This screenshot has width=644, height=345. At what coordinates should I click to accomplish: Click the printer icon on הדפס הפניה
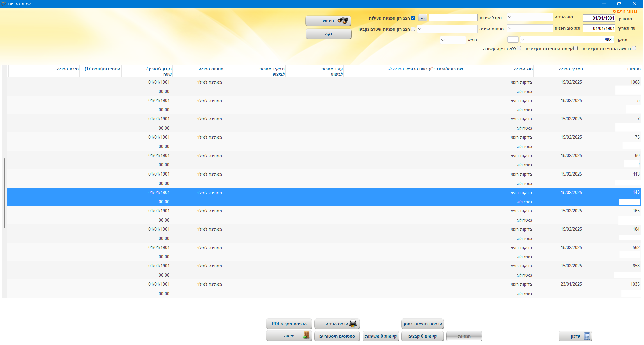click(x=353, y=324)
